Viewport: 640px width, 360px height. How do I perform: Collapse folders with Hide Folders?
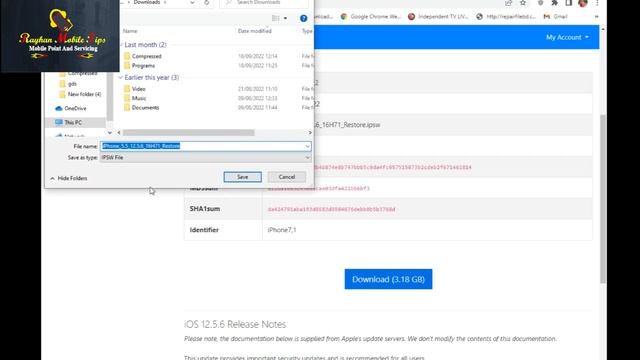click(x=69, y=178)
